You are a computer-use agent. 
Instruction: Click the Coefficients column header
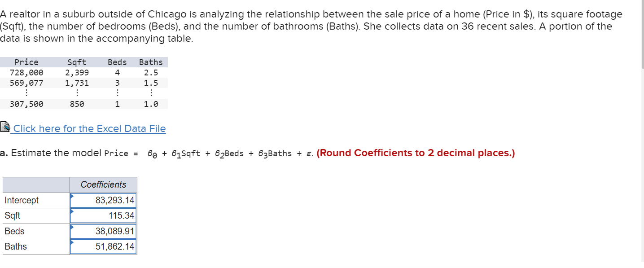[103, 185]
